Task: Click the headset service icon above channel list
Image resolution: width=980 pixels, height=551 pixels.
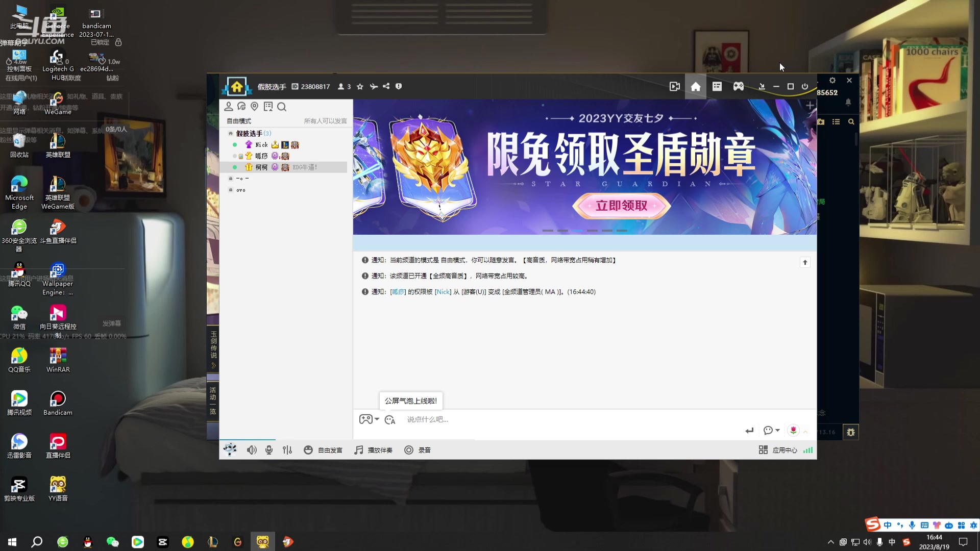Action: coord(241,107)
